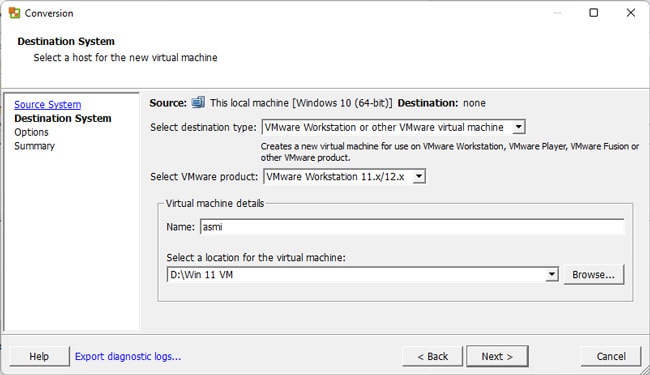Go to the Source System step
The image size is (650, 375).
pyautogui.click(x=48, y=104)
